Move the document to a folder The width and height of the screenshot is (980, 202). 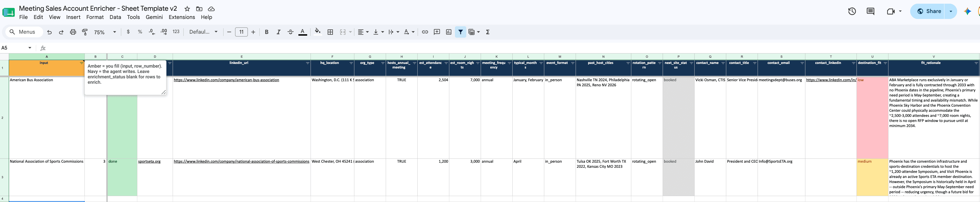coord(199,9)
